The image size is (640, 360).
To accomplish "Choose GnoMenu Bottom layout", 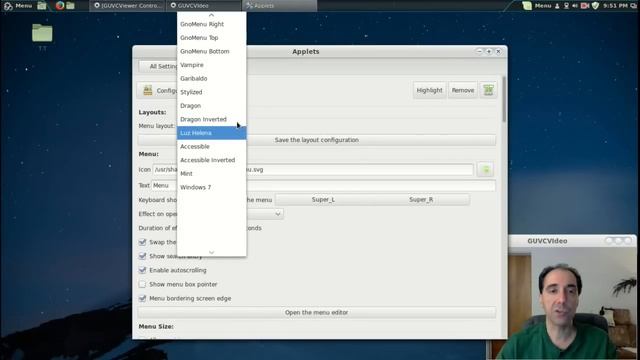I will 211,51.
